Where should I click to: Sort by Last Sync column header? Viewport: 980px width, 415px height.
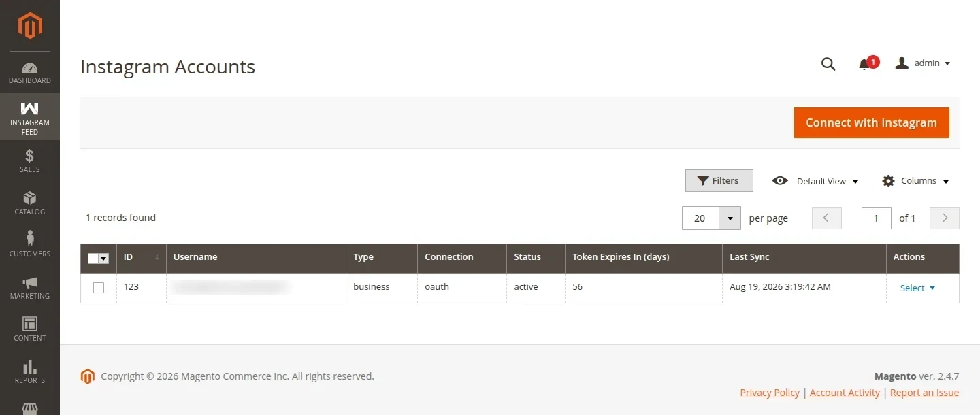[x=804, y=257]
